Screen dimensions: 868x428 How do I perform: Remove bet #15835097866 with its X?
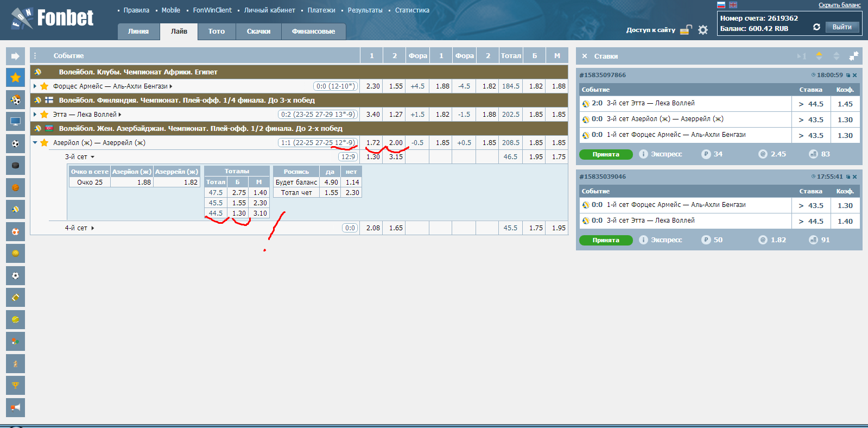click(855, 75)
